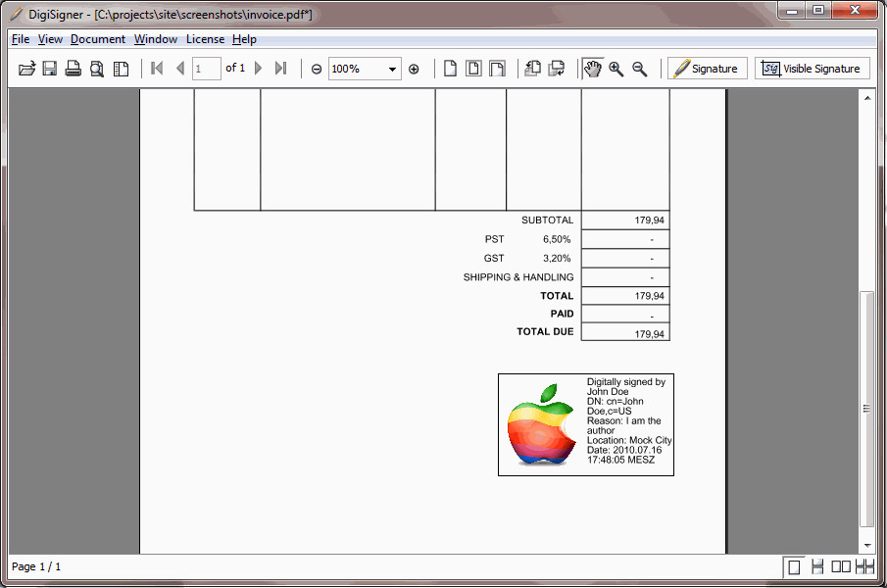
Task: Click the GST 3,20% rate
Action: click(557, 259)
